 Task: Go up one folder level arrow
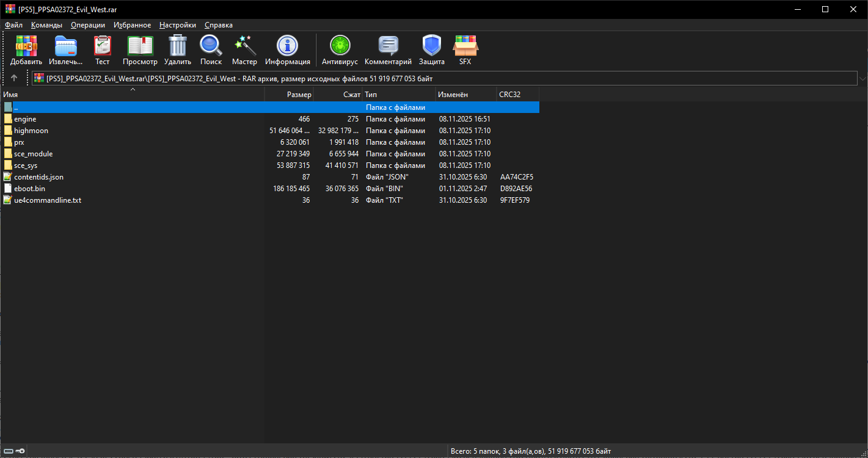(x=14, y=78)
